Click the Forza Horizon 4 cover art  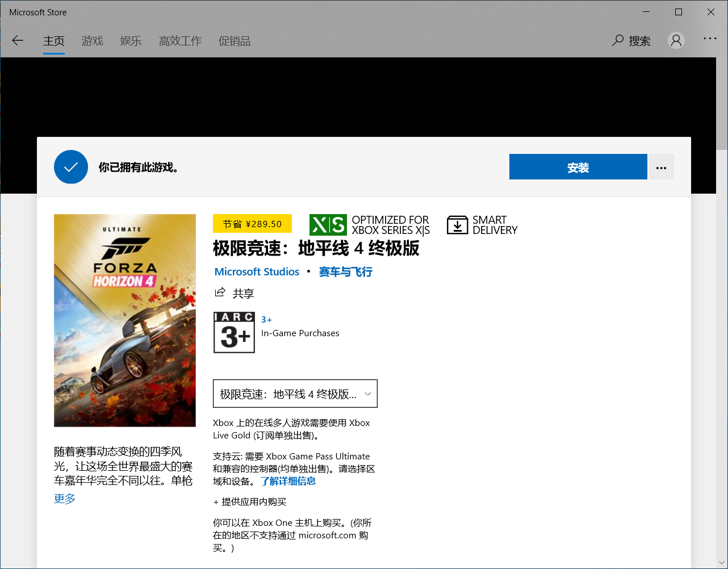125,320
